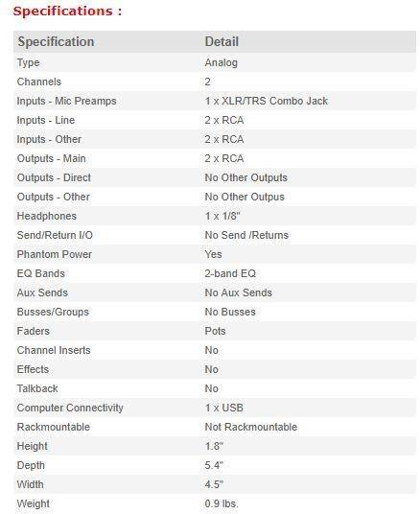Select the Channels row

(x=215, y=82)
